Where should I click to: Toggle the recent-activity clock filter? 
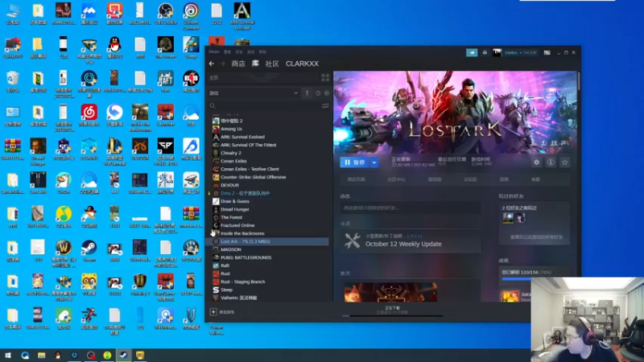click(x=318, y=93)
